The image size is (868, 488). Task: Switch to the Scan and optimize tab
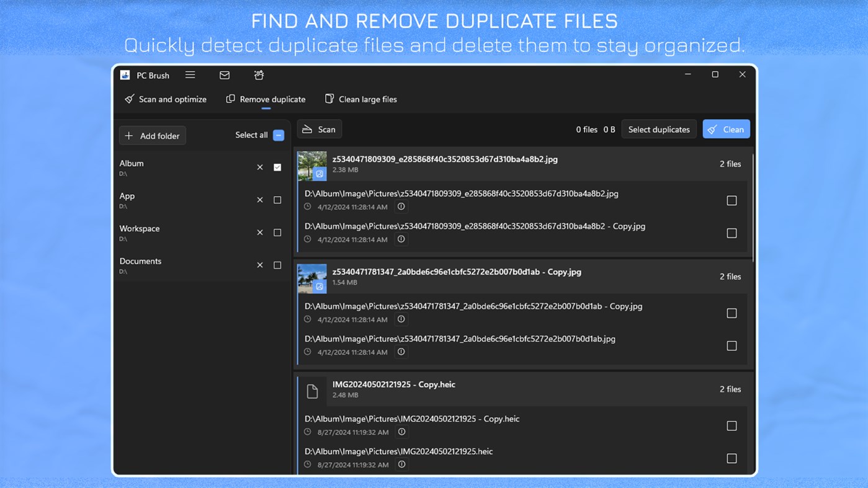point(164,99)
